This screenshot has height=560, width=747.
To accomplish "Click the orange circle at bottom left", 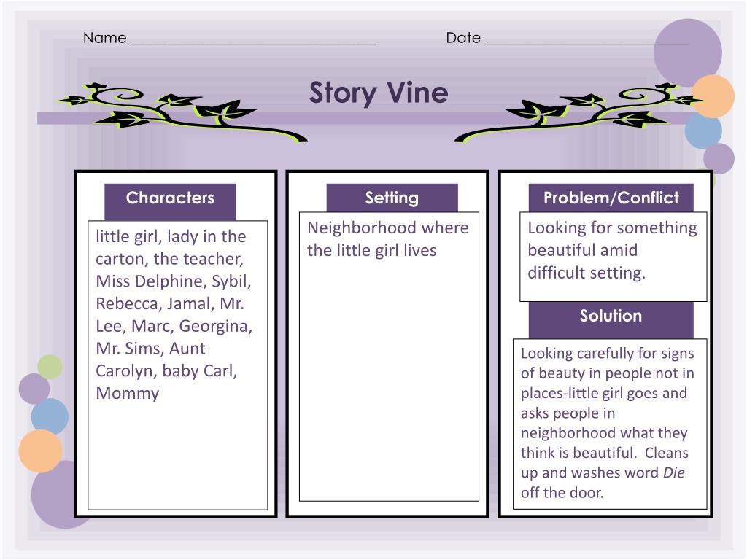I will coord(41,451).
